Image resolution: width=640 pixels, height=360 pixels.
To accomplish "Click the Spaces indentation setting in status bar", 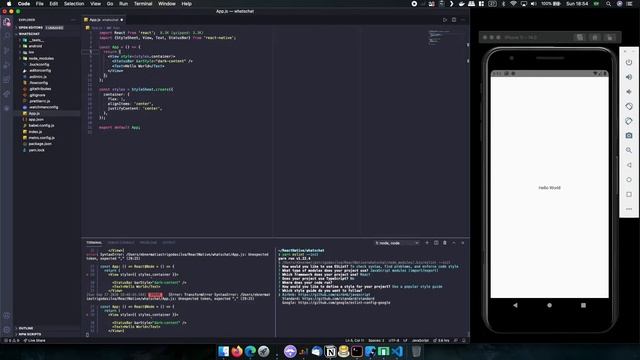I will (x=376, y=340).
